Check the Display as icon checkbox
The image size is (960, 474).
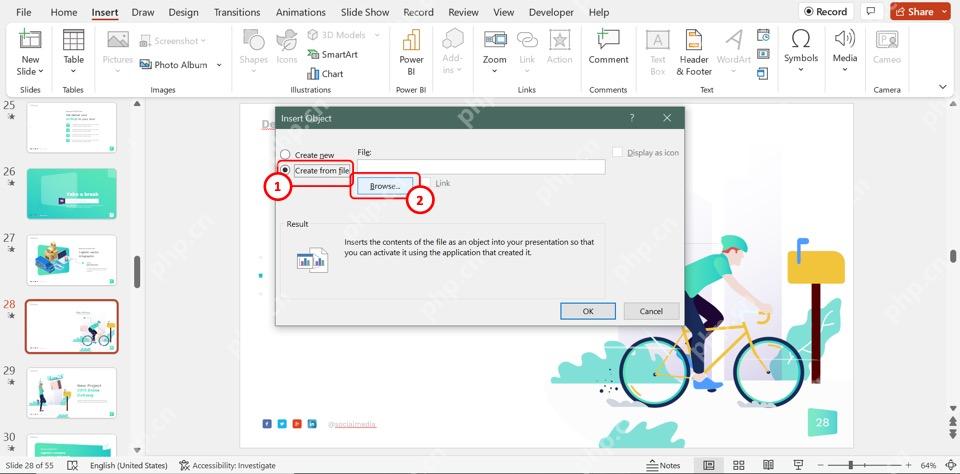coord(618,152)
